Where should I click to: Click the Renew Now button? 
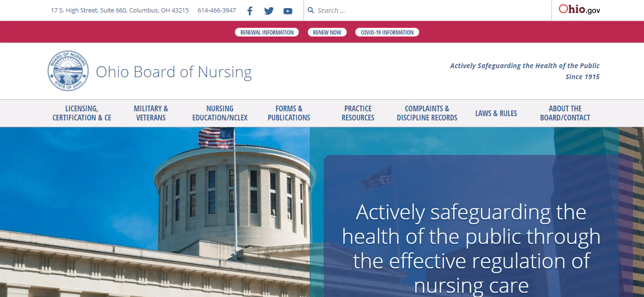[327, 32]
